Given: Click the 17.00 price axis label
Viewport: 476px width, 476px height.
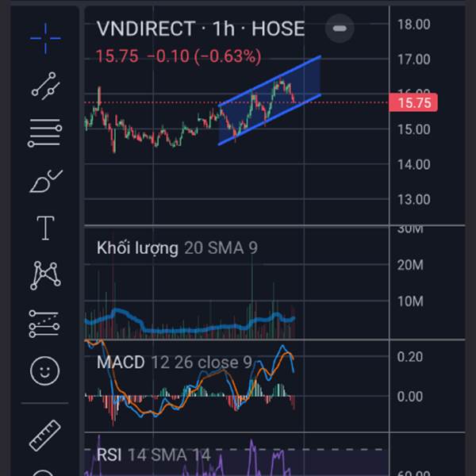Looking at the screenshot, I should (413, 59).
